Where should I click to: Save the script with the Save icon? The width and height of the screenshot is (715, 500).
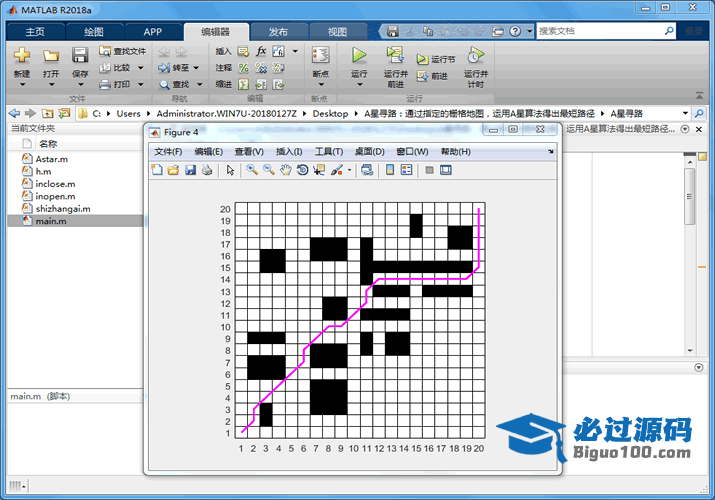pyautogui.click(x=80, y=56)
